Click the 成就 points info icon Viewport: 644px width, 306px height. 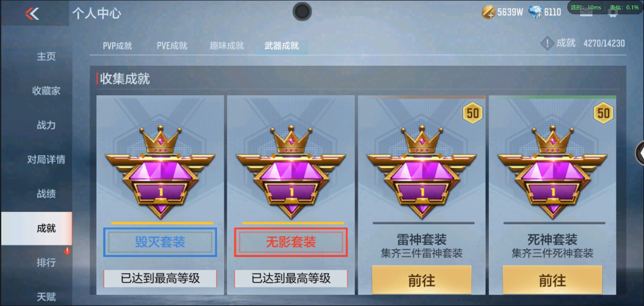[547, 43]
